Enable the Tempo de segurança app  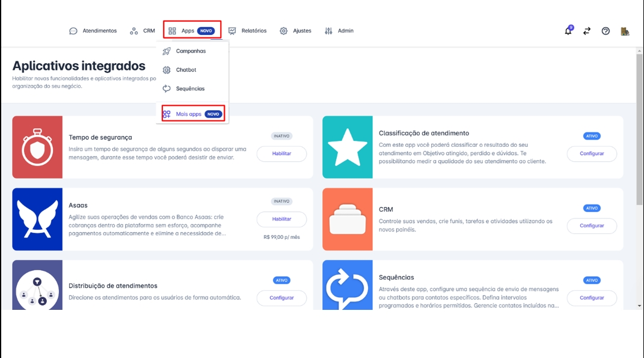coord(281,153)
